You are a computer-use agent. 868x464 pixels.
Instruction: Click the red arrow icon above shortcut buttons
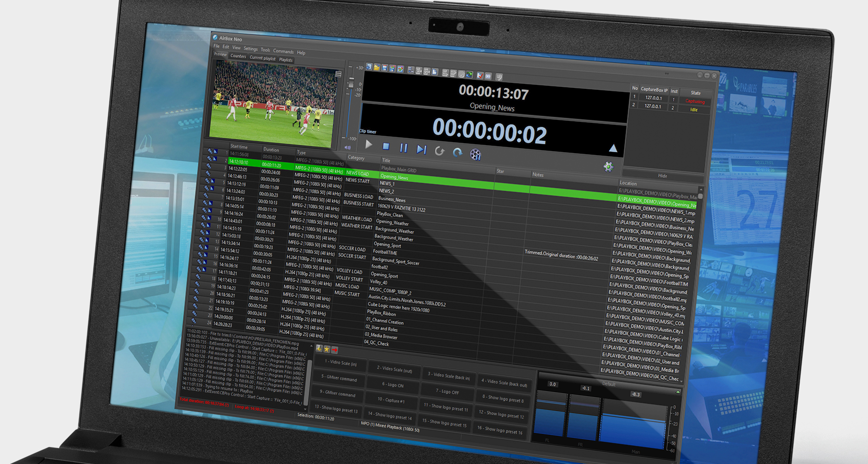(x=335, y=350)
